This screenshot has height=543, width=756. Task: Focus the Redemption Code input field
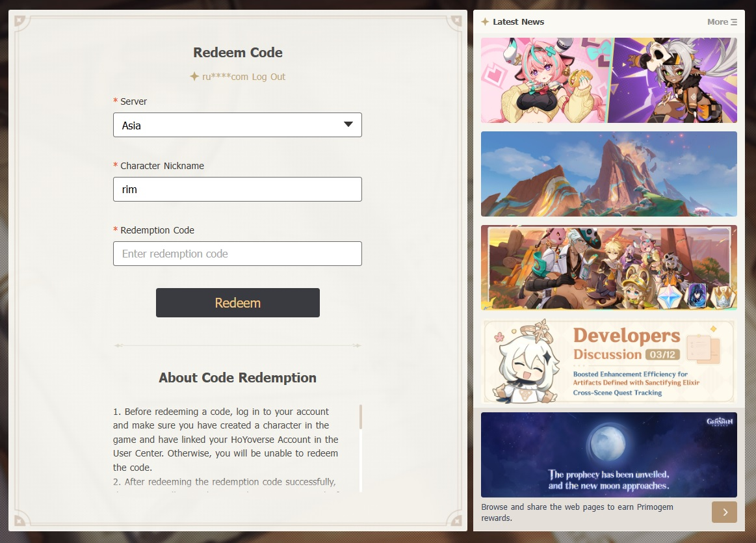[x=237, y=254]
